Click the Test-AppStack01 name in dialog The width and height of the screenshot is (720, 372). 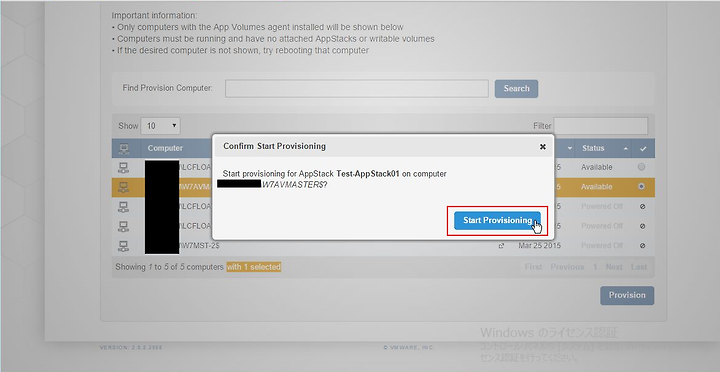pyautogui.click(x=368, y=174)
